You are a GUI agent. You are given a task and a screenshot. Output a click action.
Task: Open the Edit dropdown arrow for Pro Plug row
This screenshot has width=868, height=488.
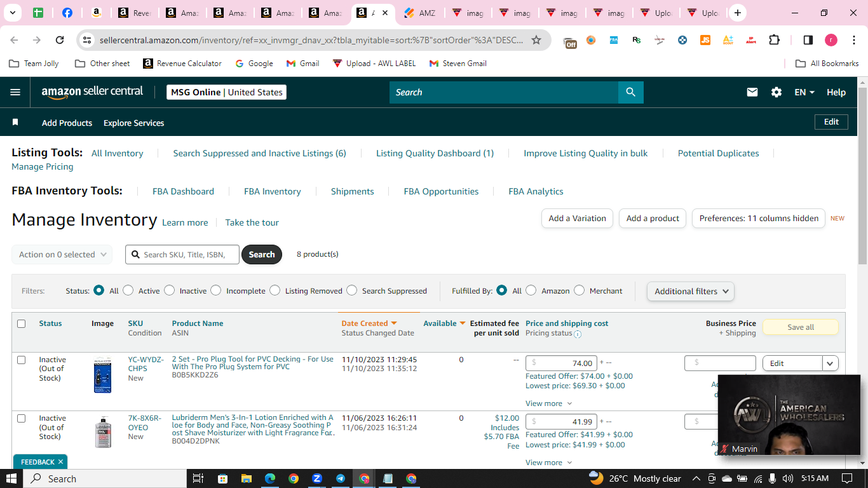click(830, 363)
